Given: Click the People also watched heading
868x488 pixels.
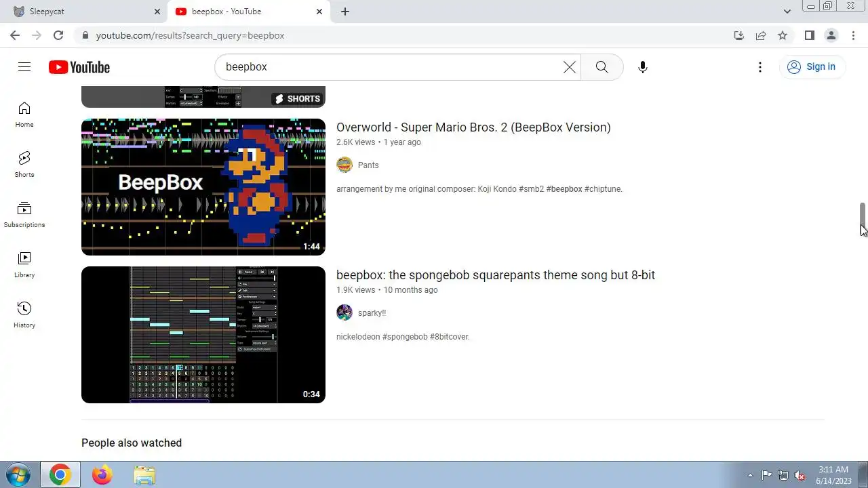Looking at the screenshot, I should 132,443.
